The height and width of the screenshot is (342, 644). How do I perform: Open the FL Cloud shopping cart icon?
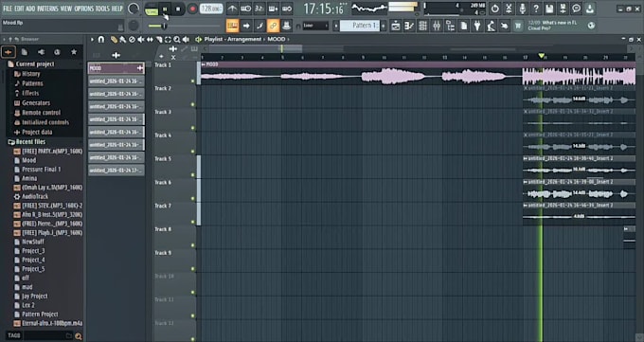[x=518, y=26]
